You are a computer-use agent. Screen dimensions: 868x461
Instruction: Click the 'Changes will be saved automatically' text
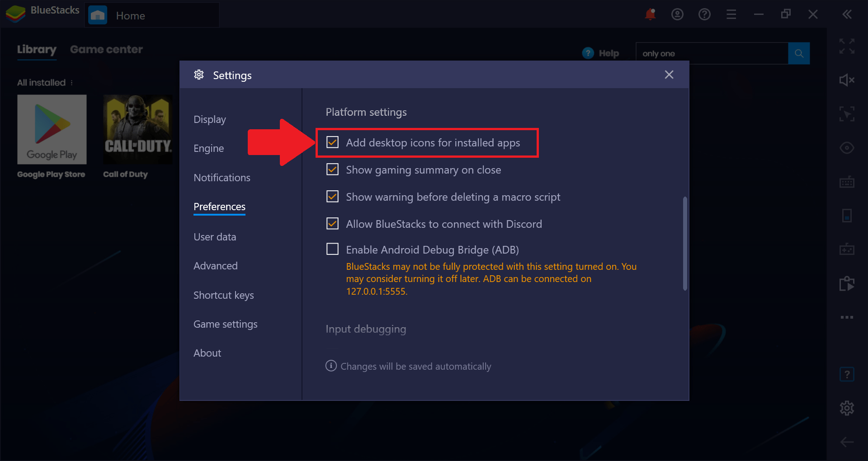point(415,366)
